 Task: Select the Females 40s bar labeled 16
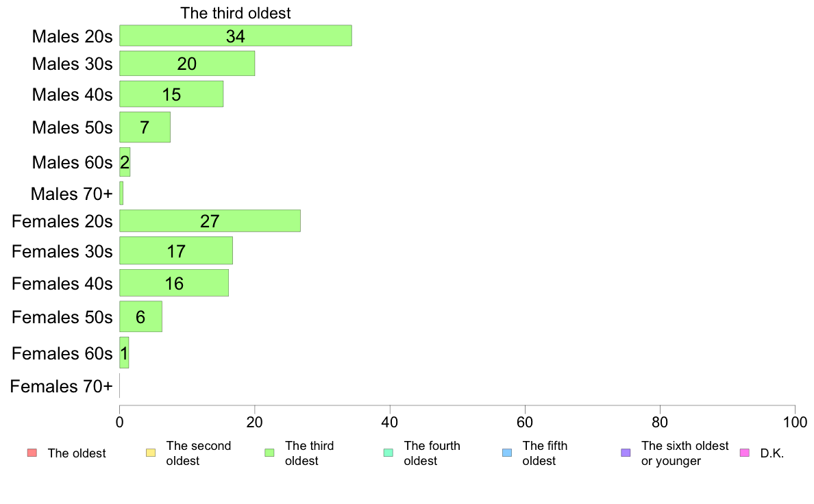click(x=174, y=283)
